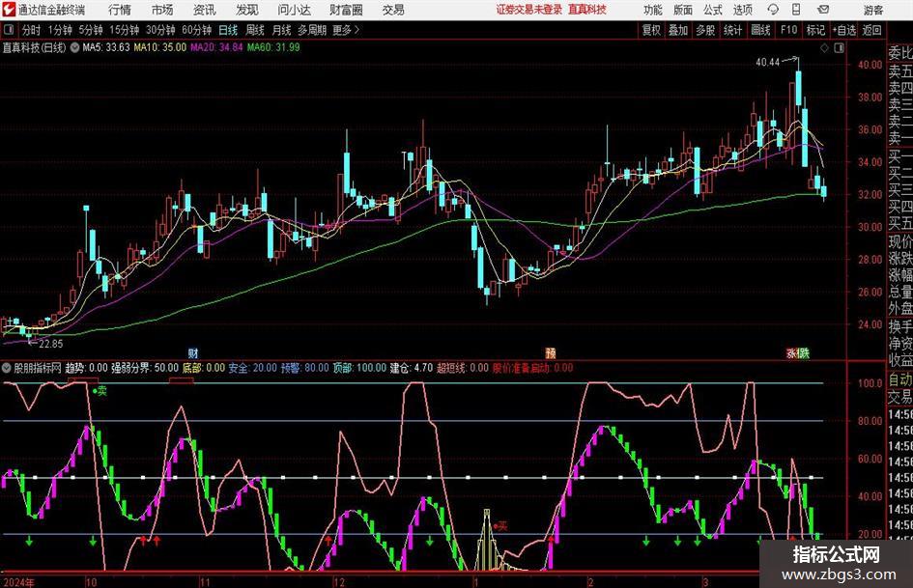Click the 2024年 label on the time axis
913x588 pixels.
coord(18,582)
